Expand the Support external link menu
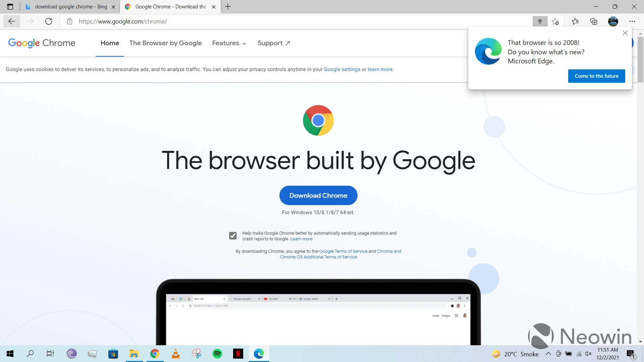644x362 pixels. (274, 43)
